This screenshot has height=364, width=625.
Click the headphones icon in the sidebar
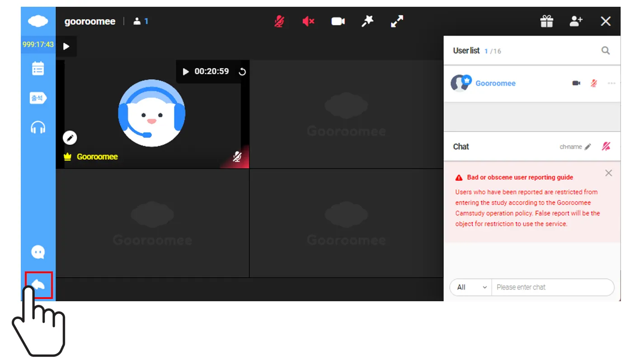pyautogui.click(x=38, y=128)
